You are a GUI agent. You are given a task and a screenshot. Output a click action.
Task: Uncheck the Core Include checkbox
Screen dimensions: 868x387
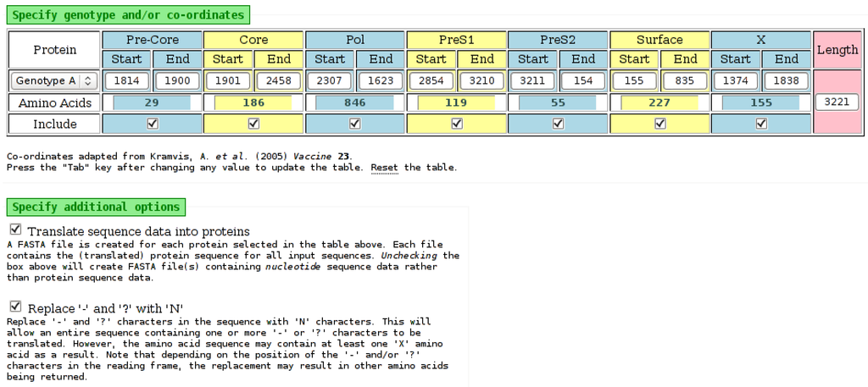click(x=253, y=124)
